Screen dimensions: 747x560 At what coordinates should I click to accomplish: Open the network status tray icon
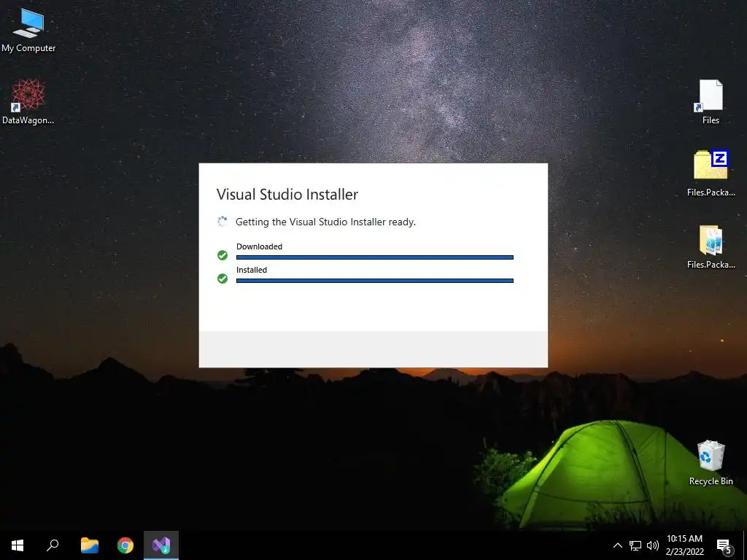635,545
